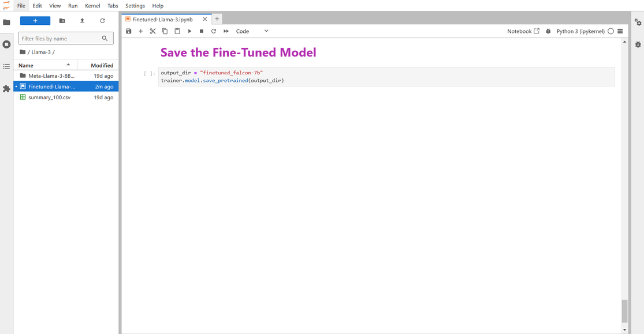Copy the selected cell
This screenshot has height=334, width=644.
click(x=165, y=31)
